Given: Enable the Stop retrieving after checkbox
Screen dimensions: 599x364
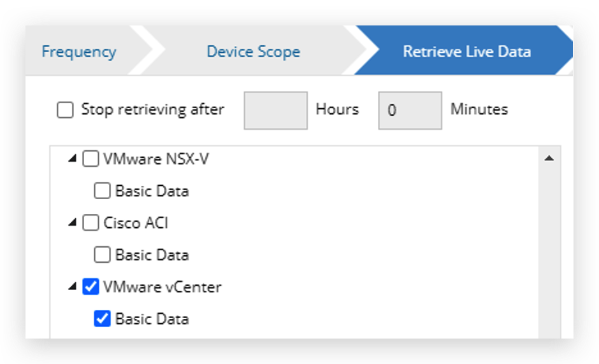Looking at the screenshot, I should pos(65,110).
